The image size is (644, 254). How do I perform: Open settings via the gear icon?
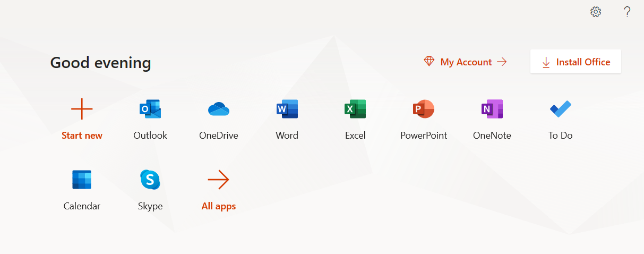point(596,12)
